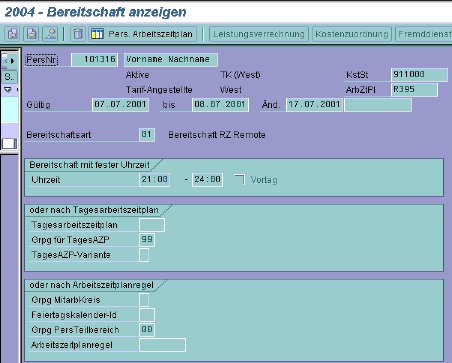Click the Aktive status text

(137, 75)
